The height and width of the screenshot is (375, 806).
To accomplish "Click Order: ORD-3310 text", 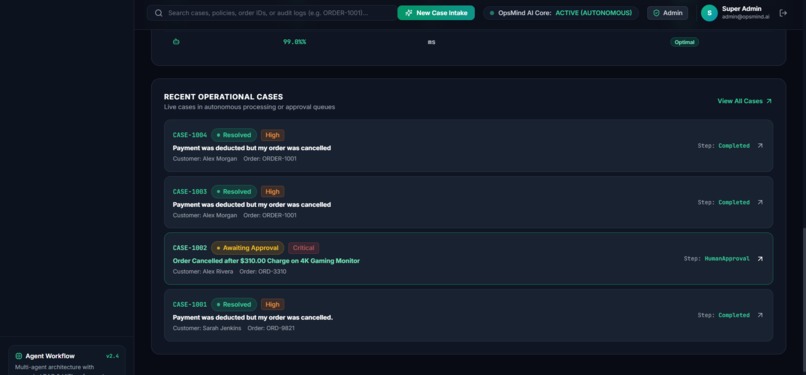I will pyautogui.click(x=263, y=272).
